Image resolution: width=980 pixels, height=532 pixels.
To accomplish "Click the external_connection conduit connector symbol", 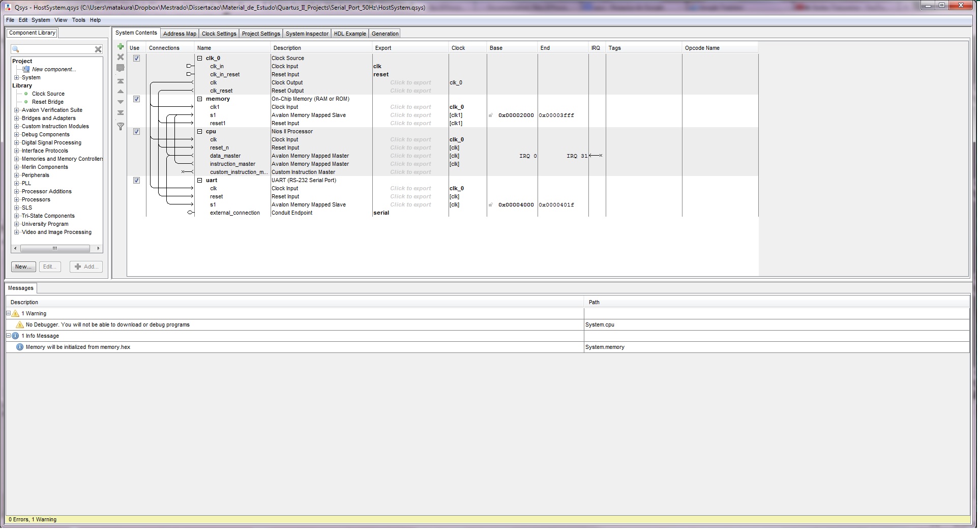I will click(190, 213).
